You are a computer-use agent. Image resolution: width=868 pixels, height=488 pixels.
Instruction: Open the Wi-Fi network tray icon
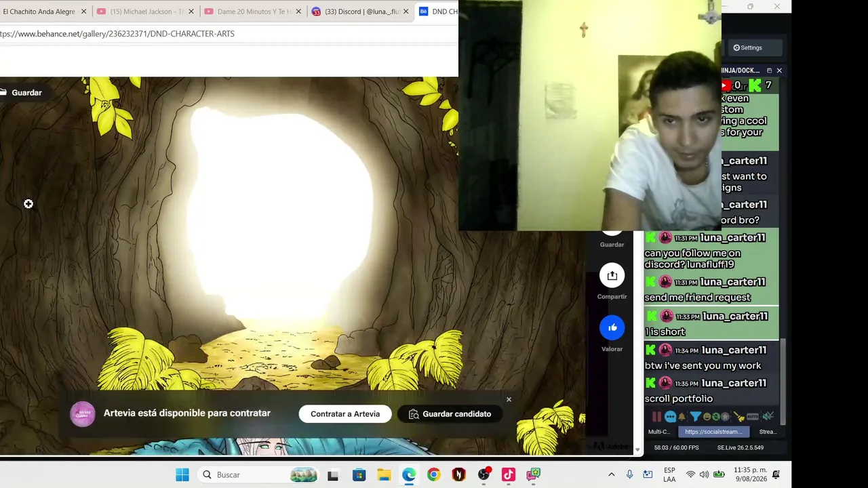(690, 475)
